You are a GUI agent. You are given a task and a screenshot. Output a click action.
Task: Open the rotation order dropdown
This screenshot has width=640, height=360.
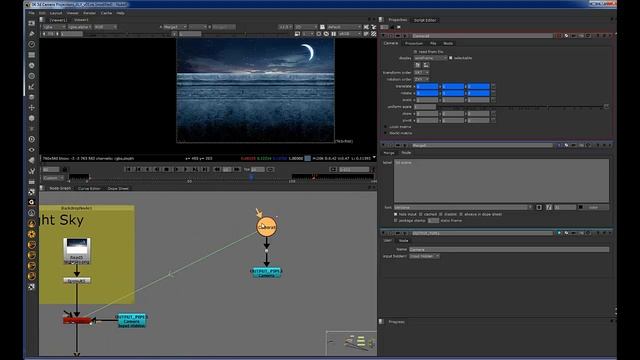pyautogui.click(x=421, y=79)
